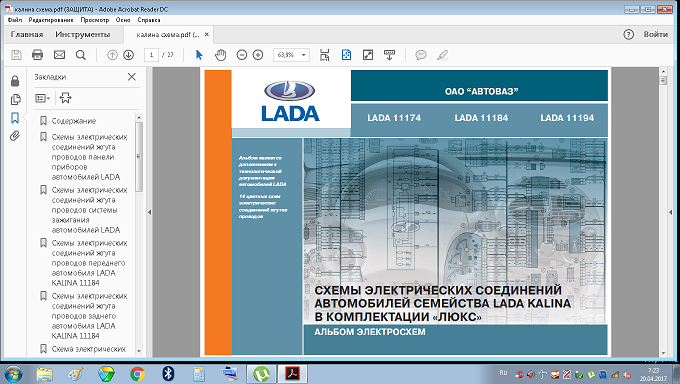680x384 pixels.
Task: Find current bookmark icon in Закладки panel
Action: (x=65, y=98)
